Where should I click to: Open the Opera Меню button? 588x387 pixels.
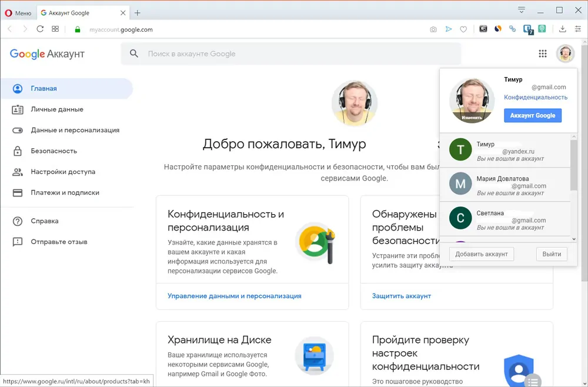(18, 13)
